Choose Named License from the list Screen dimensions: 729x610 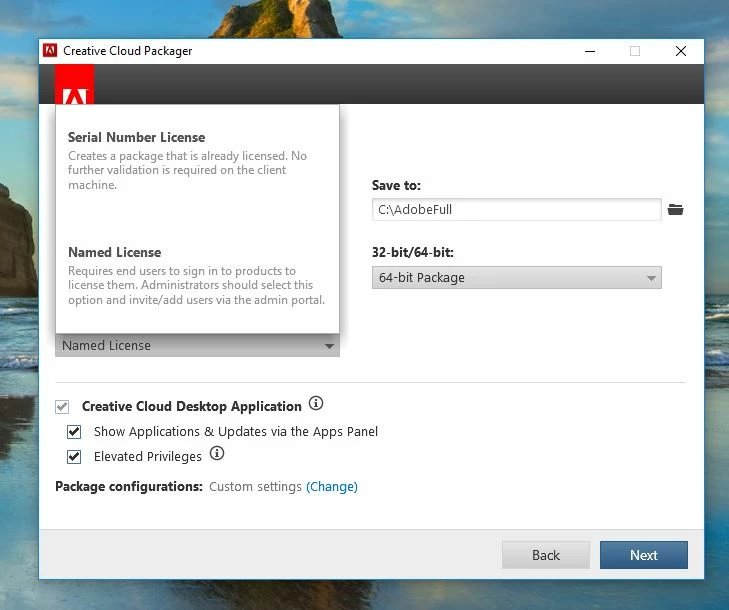pyautogui.click(x=197, y=276)
